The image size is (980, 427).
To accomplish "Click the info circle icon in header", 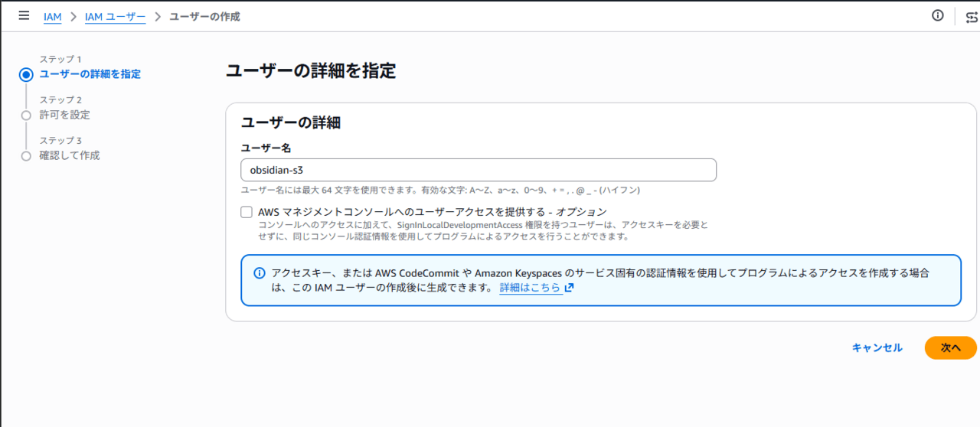I will click(937, 15).
